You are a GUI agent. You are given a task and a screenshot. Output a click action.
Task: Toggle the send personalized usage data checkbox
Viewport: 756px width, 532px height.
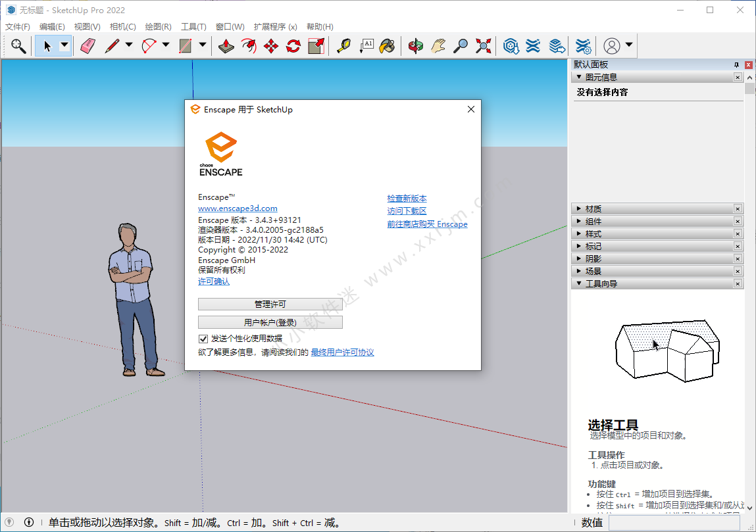pyautogui.click(x=203, y=339)
